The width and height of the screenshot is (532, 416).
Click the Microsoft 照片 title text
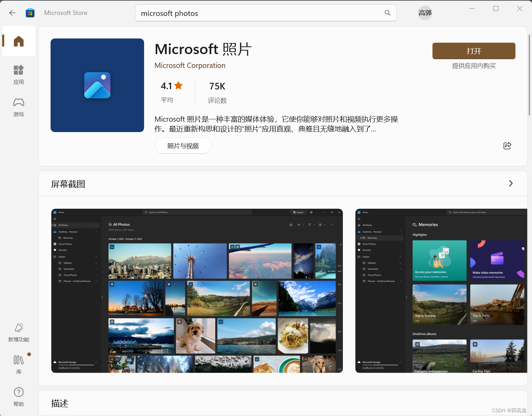point(203,49)
